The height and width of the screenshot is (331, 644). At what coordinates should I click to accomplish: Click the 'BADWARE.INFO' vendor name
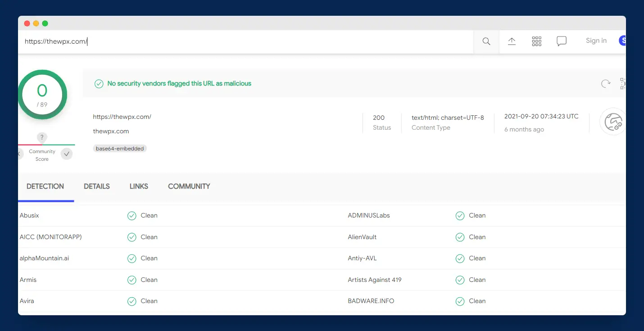click(x=371, y=301)
